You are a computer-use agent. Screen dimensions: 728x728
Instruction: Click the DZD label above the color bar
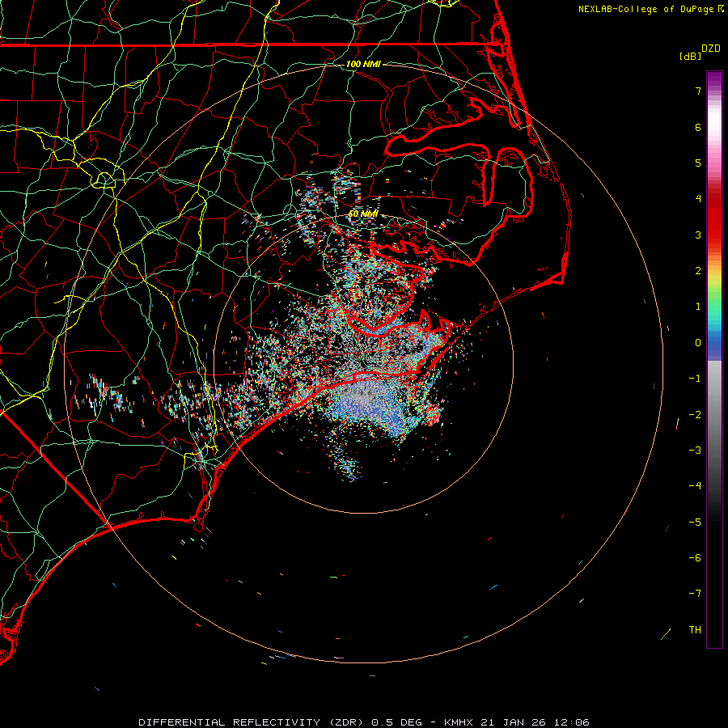(x=710, y=49)
